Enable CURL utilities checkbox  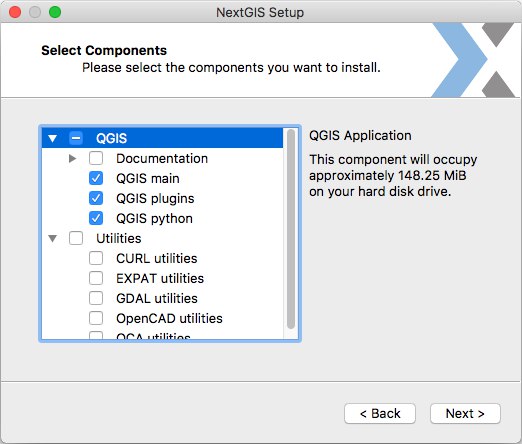(x=96, y=258)
